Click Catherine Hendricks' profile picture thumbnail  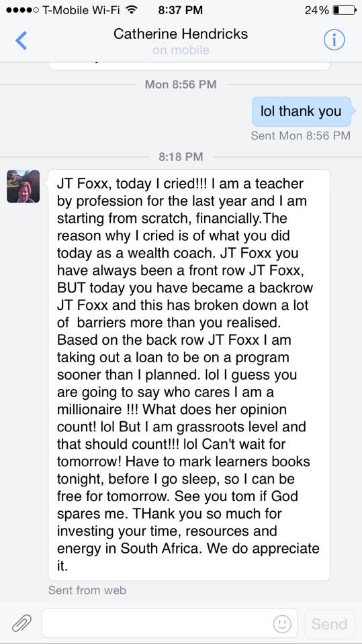click(23, 186)
